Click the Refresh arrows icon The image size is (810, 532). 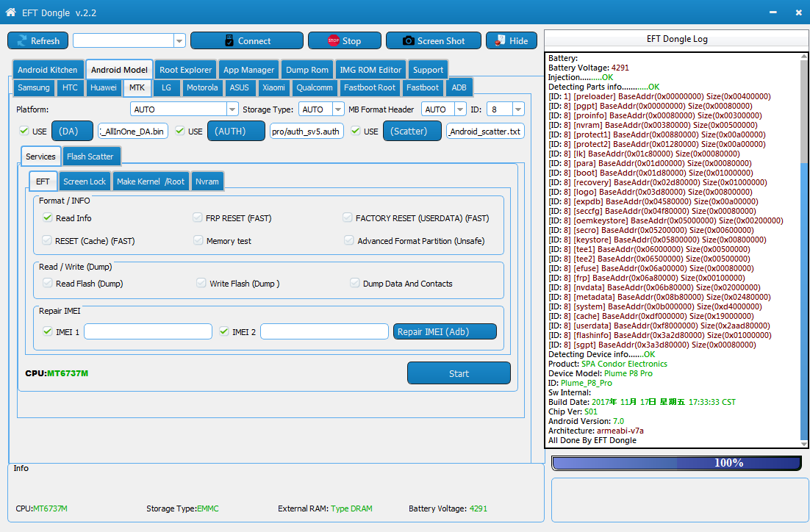22,41
